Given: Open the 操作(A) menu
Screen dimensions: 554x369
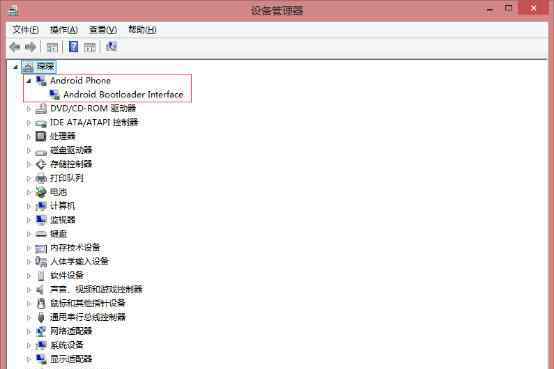Looking at the screenshot, I should point(64,30).
